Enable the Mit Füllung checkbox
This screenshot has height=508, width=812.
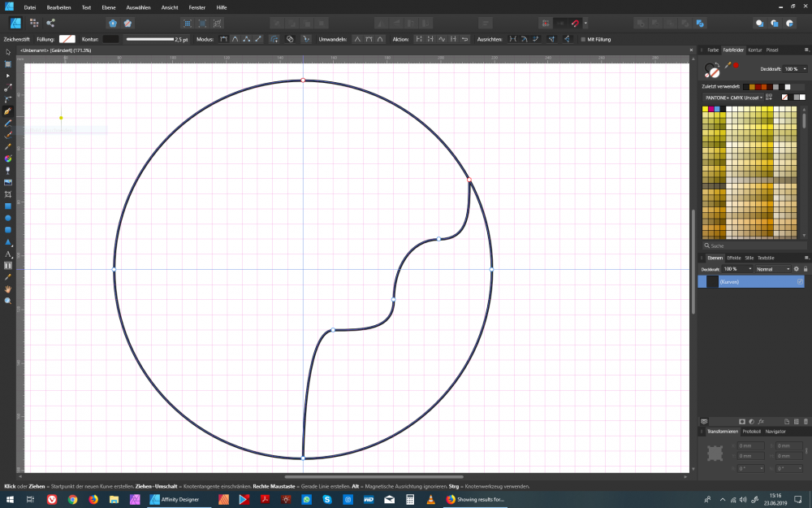pos(582,39)
